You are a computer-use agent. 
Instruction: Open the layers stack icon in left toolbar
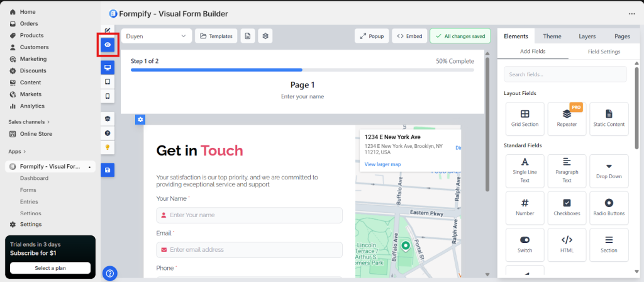point(108,118)
